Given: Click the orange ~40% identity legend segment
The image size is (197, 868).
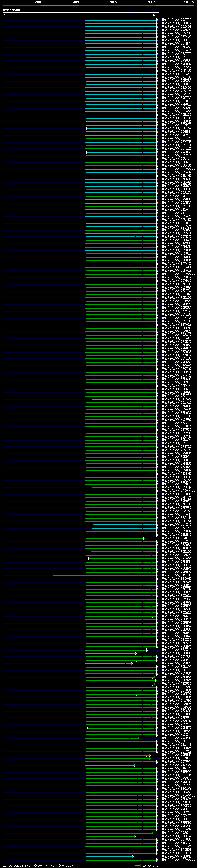Looking at the screenshot, I should tap(60, 6).
